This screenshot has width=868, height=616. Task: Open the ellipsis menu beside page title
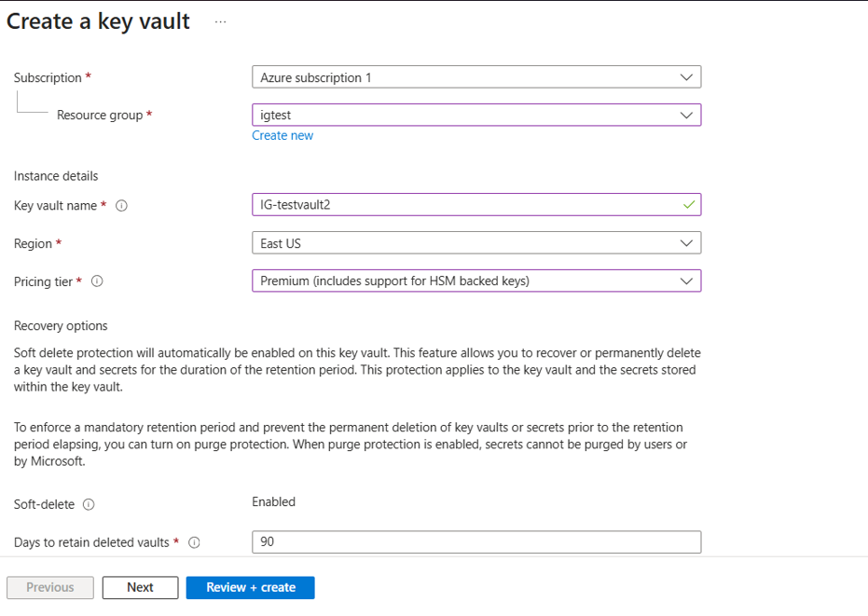[x=220, y=22]
